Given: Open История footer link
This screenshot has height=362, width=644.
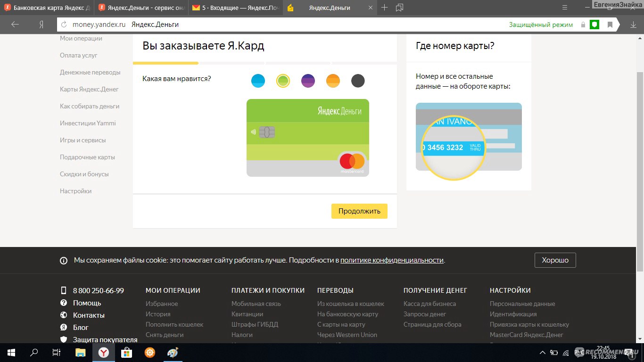Looking at the screenshot, I should pos(158,314).
